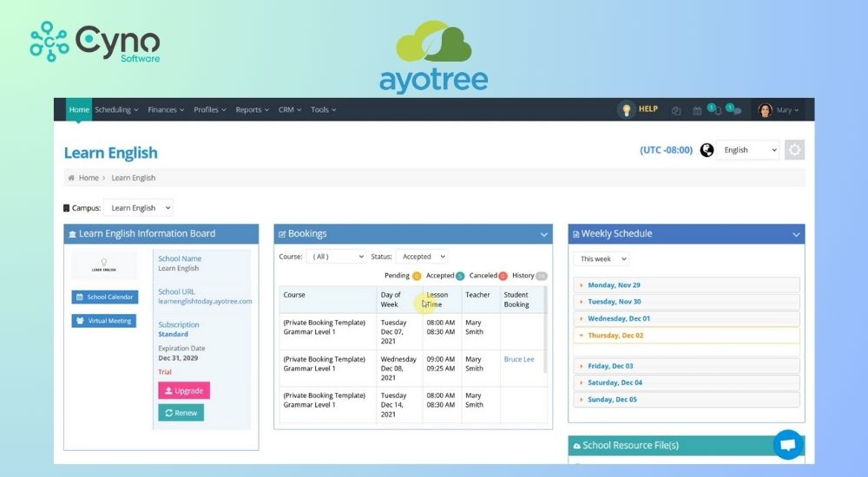The width and height of the screenshot is (868, 477).
Task: Collapse the Weekly Schedule panel chevron
Action: click(x=796, y=235)
